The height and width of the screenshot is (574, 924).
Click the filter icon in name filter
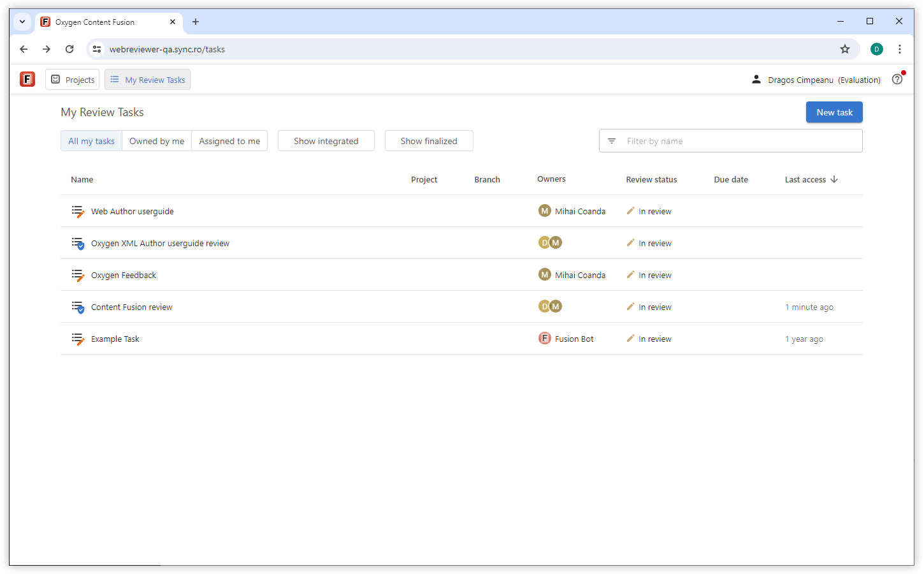(612, 141)
